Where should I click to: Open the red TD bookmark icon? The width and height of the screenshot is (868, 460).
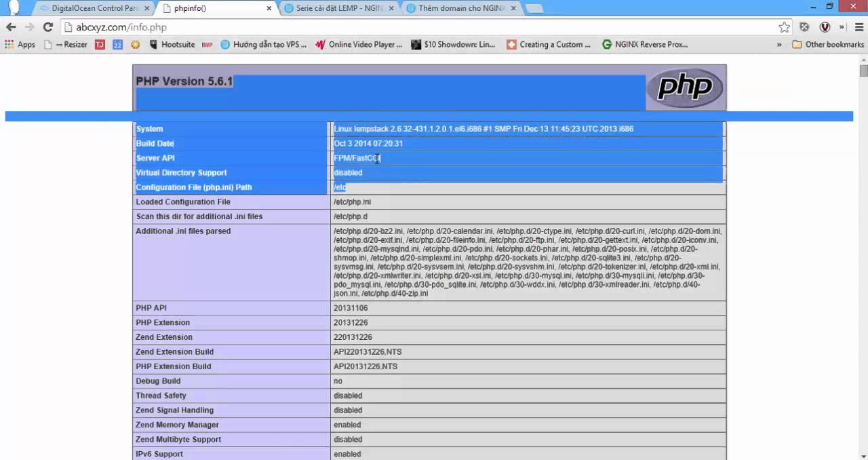(100, 45)
